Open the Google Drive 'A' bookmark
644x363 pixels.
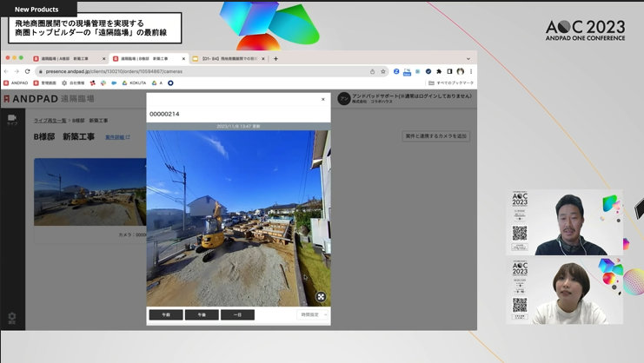tap(157, 82)
